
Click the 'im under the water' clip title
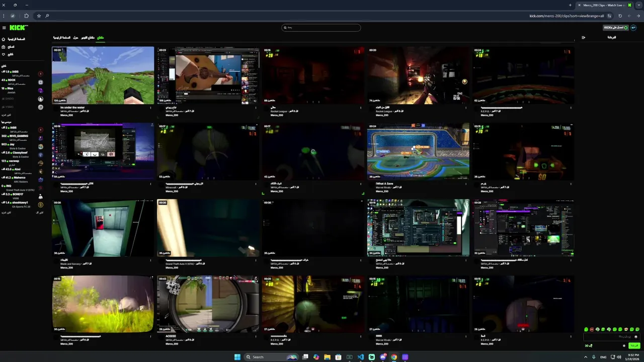pyautogui.click(x=72, y=108)
